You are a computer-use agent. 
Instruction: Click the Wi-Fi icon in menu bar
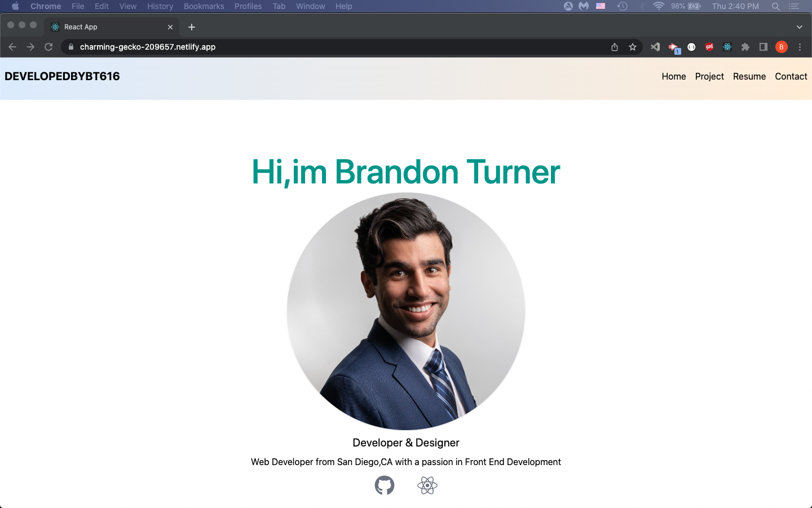point(658,6)
